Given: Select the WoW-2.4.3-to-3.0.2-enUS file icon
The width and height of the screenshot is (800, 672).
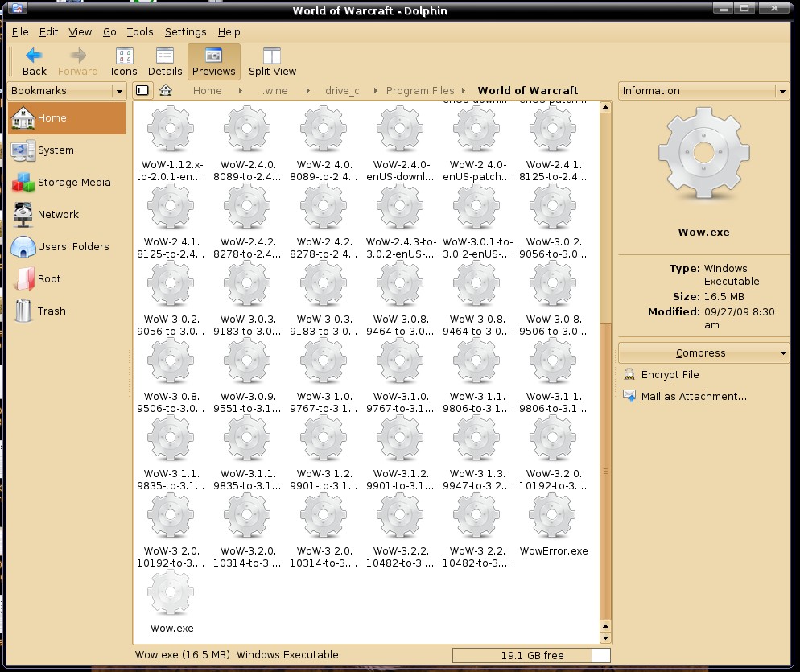Looking at the screenshot, I should click(400, 206).
